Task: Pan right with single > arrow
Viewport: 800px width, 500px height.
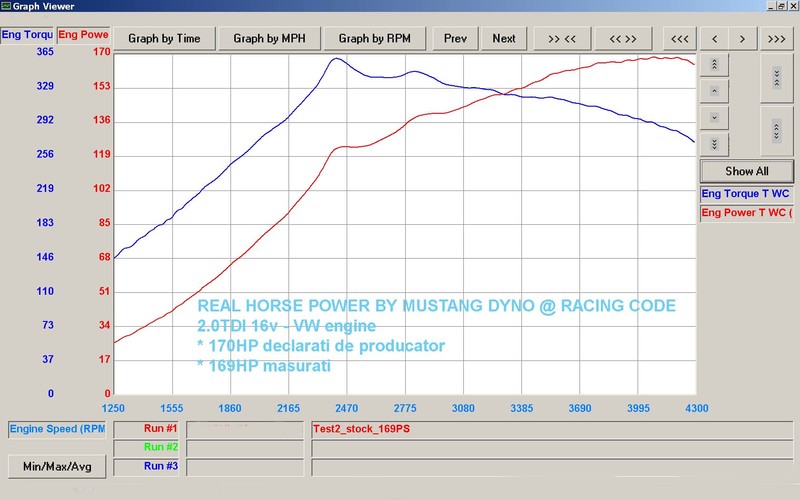Action: click(x=742, y=39)
